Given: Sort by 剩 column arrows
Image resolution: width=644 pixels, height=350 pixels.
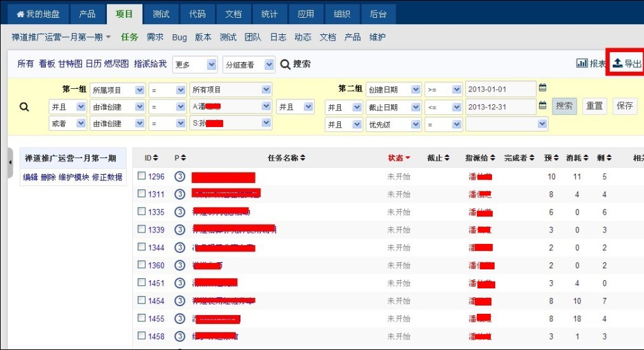Looking at the screenshot, I should coord(609,158).
